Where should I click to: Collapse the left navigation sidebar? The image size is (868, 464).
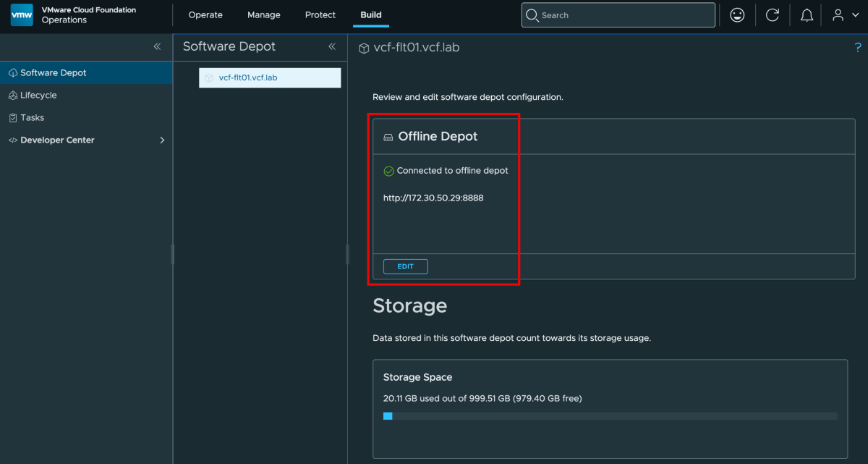(x=157, y=46)
